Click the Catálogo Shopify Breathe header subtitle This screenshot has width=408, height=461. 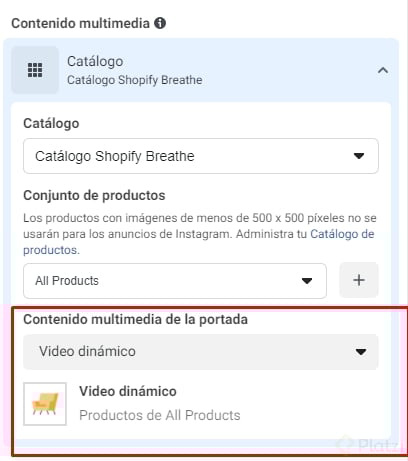pos(135,80)
